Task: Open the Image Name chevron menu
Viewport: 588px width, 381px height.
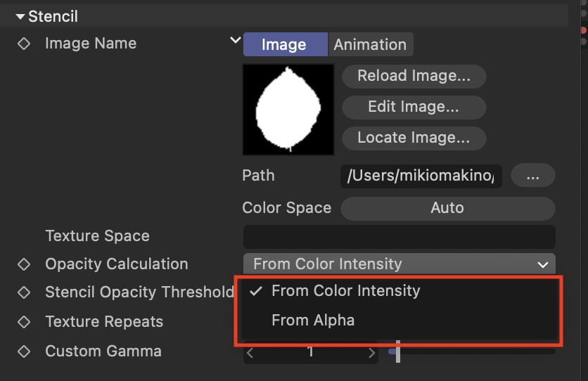Action: pyautogui.click(x=236, y=41)
